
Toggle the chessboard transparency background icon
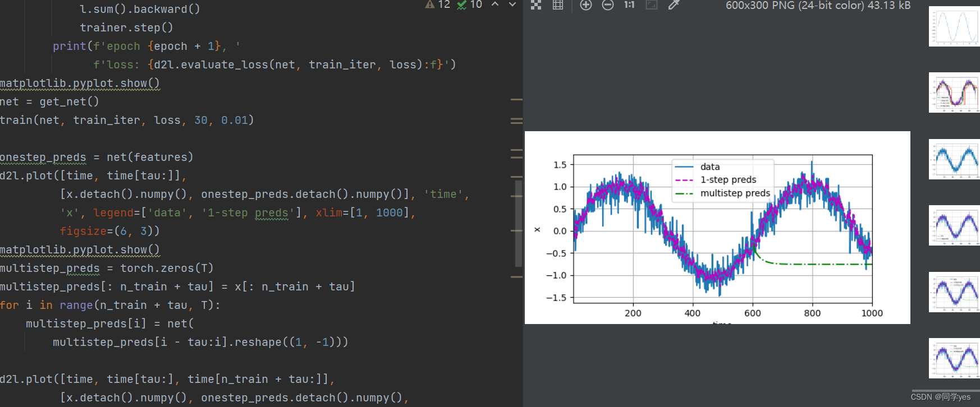(x=536, y=5)
